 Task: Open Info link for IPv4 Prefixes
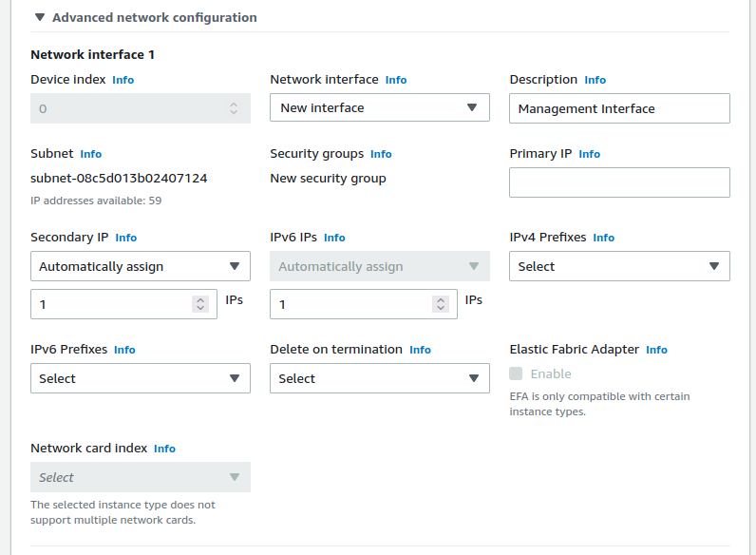click(x=603, y=238)
